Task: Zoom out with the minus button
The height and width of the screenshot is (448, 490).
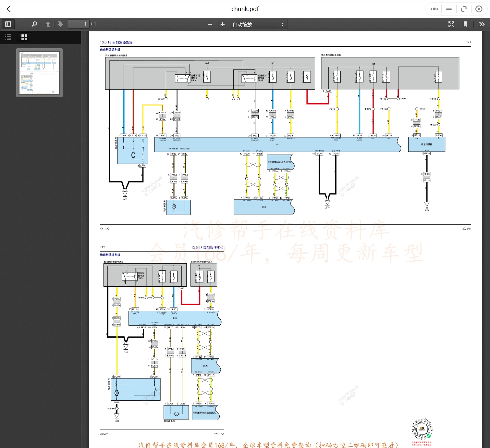Action: coord(210,24)
